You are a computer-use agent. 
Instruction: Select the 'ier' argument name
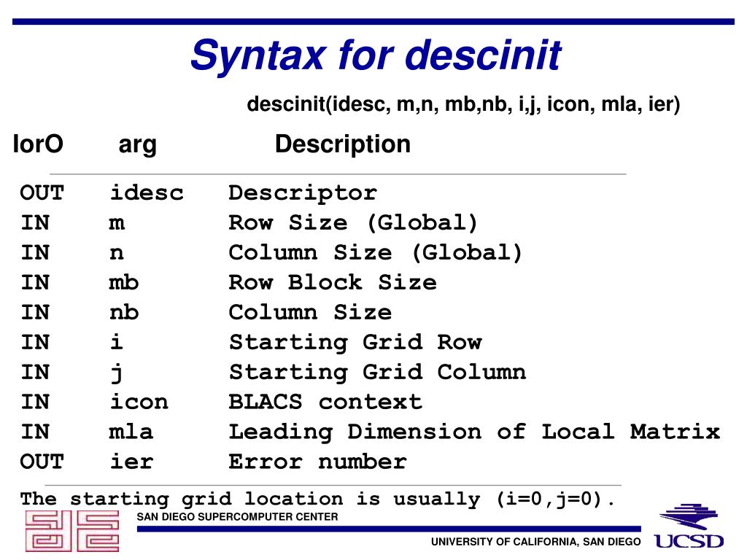coord(131,462)
